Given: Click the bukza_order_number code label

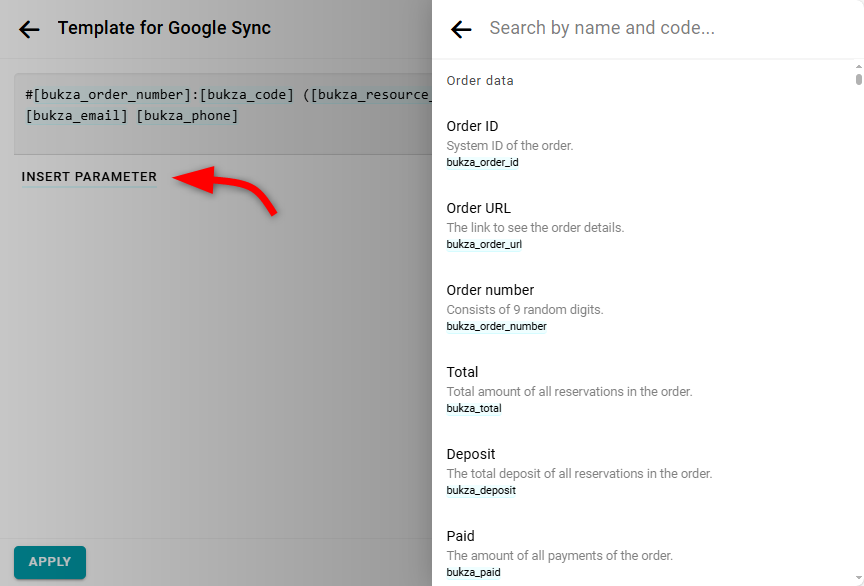Looking at the screenshot, I should tap(496, 326).
